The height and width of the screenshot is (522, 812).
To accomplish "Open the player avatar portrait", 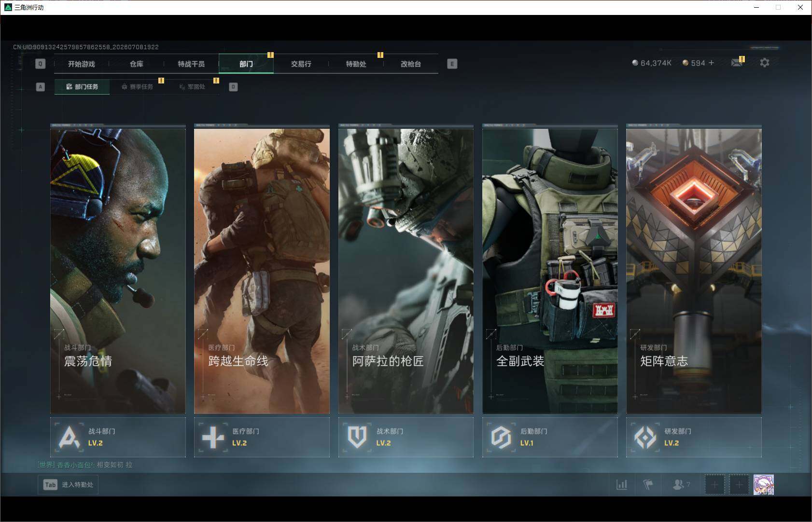I will (x=764, y=484).
